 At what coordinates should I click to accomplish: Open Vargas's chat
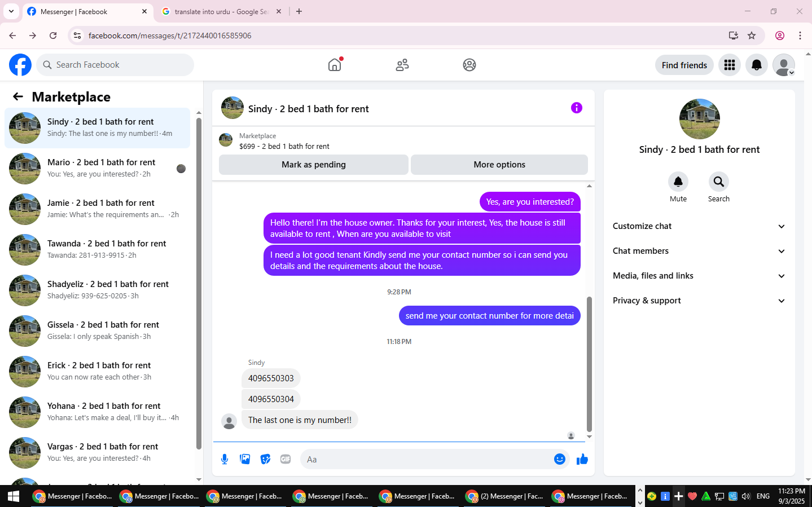[x=97, y=453]
